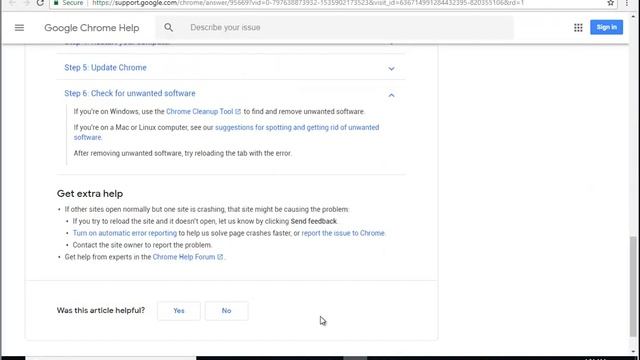This screenshot has width=640, height=360.
Task: Click the Get extra help heading
Action: click(90, 193)
